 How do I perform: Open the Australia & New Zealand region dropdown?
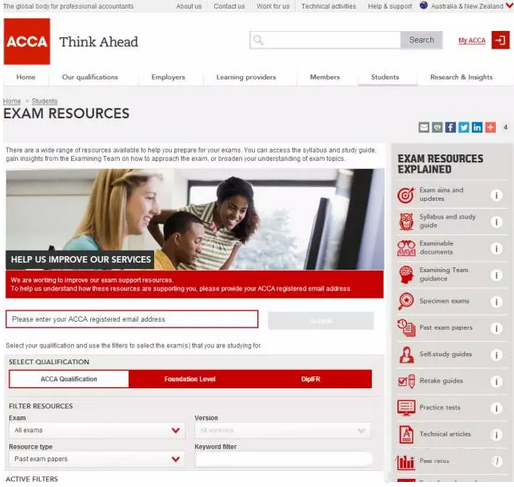tap(466, 6)
